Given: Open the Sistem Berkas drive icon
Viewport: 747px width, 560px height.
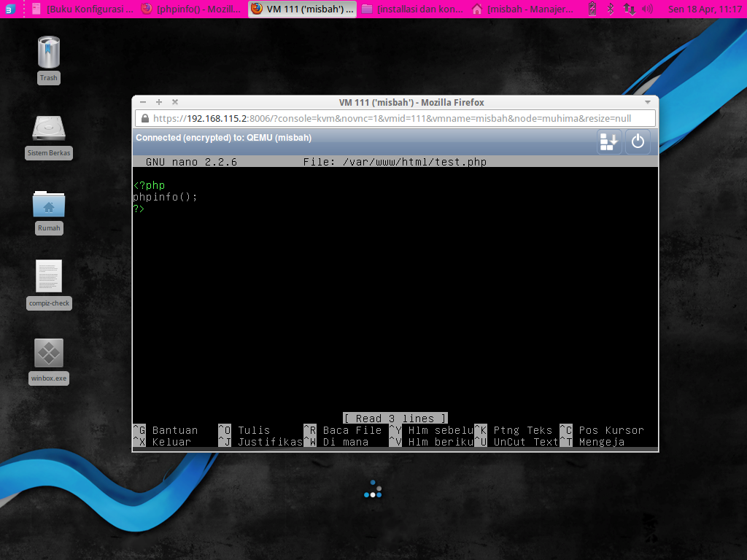Looking at the screenshot, I should 49,128.
